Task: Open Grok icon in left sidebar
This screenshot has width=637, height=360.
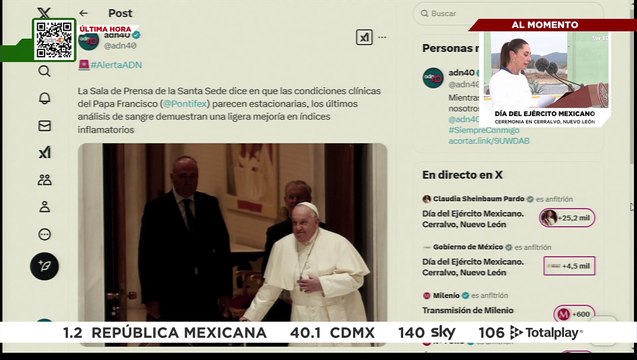Action: point(44,152)
